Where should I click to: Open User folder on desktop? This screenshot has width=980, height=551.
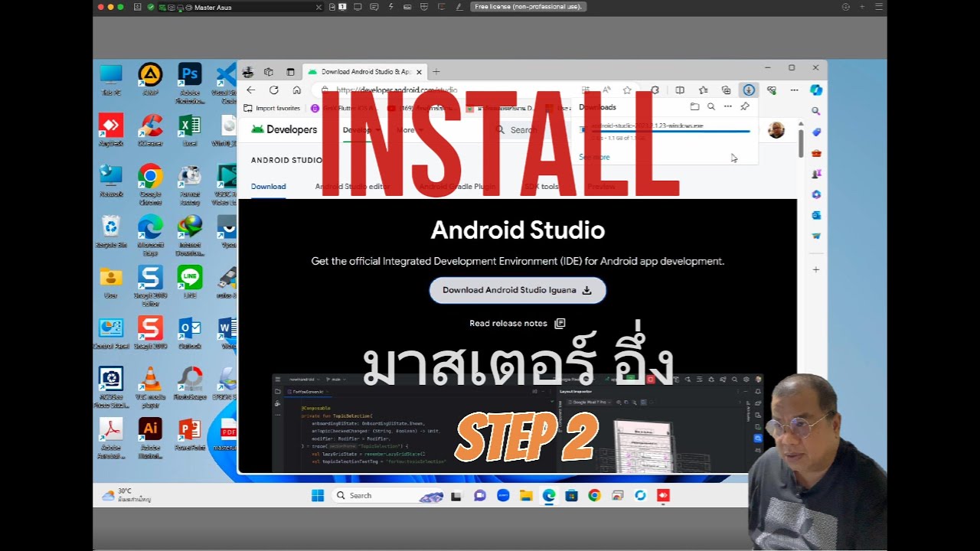[x=111, y=282]
